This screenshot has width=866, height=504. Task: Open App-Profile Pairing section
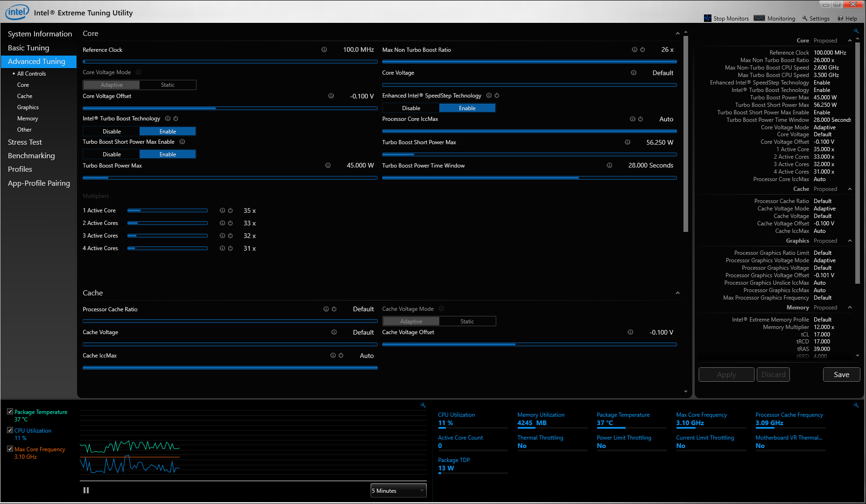[39, 183]
